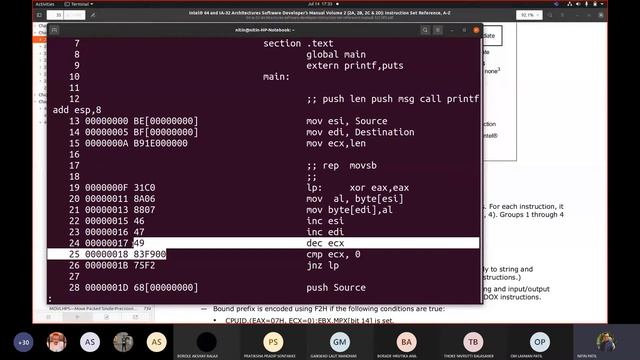Viewport: 640px width, 360px height.
Task: Open the clock showing Jul 14
Action: 321,4
